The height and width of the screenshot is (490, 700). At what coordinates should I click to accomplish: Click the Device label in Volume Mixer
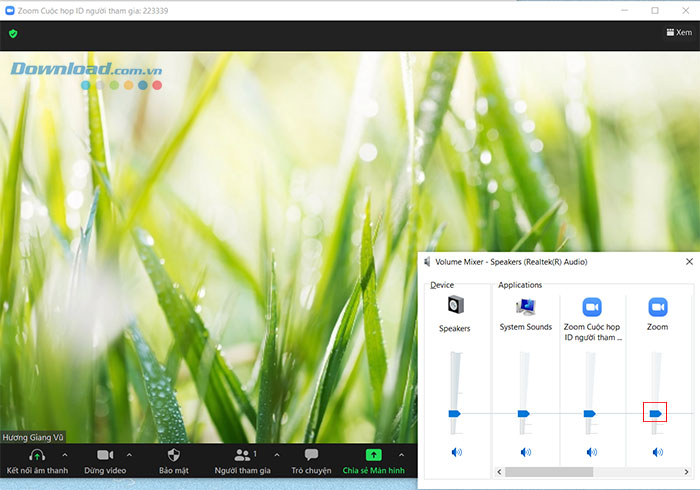point(442,285)
